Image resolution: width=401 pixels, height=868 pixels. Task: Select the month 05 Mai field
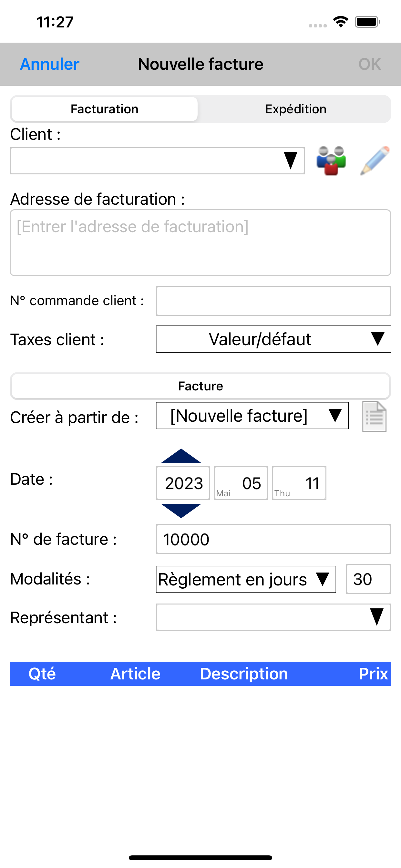coord(241,483)
